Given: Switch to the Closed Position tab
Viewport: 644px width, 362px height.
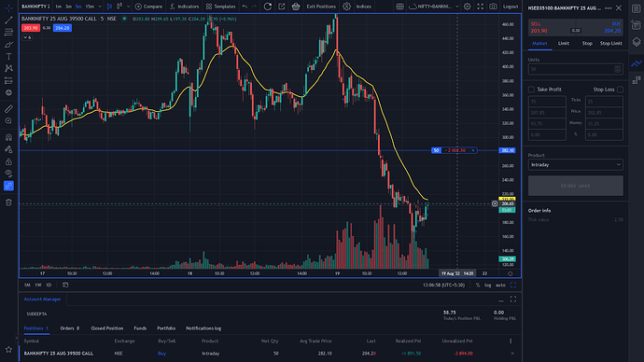Looking at the screenshot, I should click(107, 328).
